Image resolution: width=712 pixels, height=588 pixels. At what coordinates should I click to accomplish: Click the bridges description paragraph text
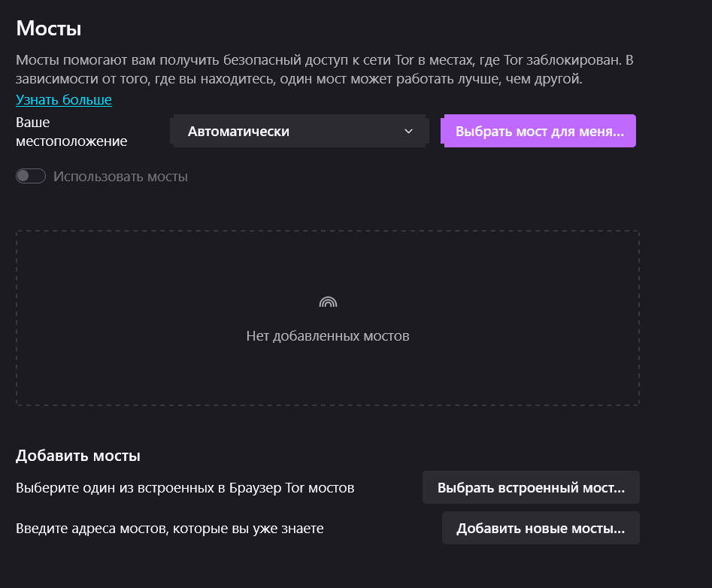click(x=325, y=69)
